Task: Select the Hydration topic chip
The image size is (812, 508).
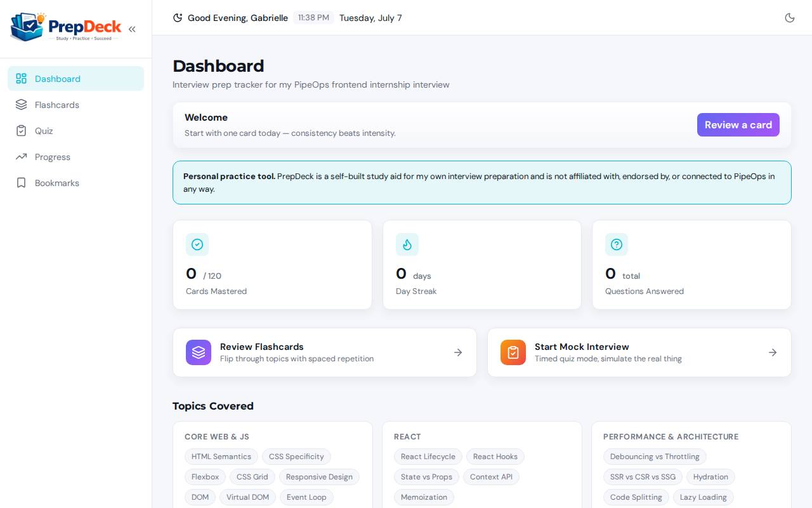Action: pyautogui.click(x=710, y=477)
